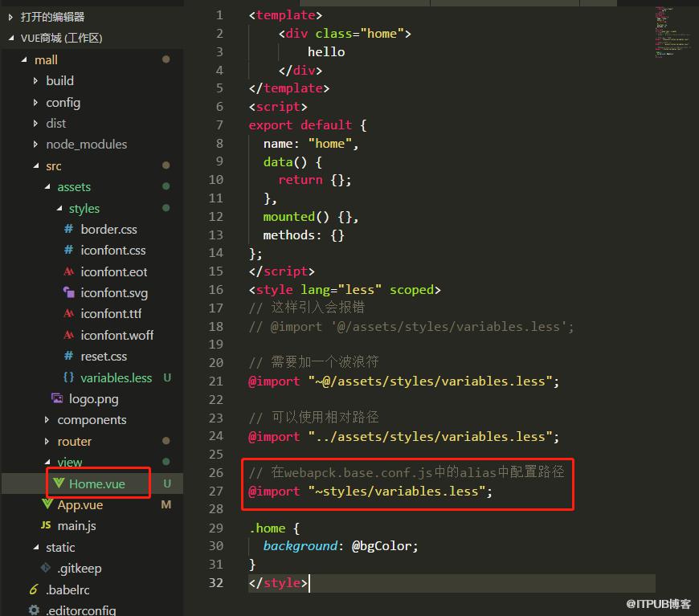The image size is (699, 616).
Task: Click the CSS icon beside reset.css
Action: click(68, 356)
